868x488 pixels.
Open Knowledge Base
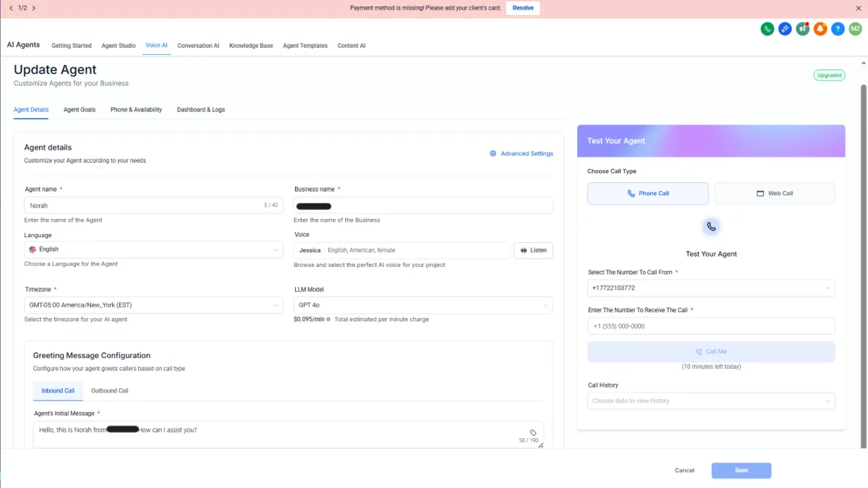(251, 46)
